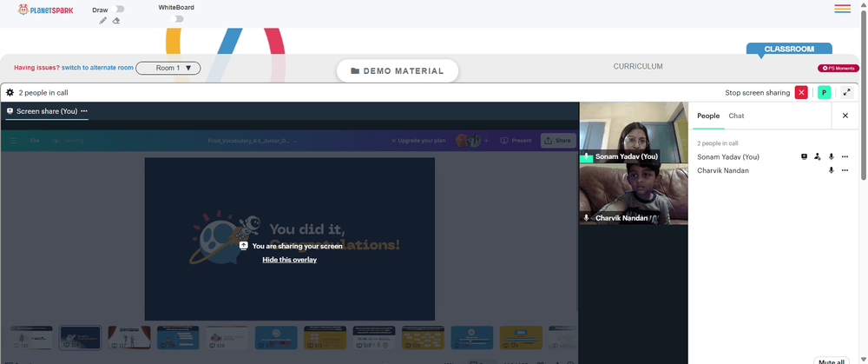The image size is (868, 364).
Task: Open the CURRICULUM tab
Action: point(638,67)
